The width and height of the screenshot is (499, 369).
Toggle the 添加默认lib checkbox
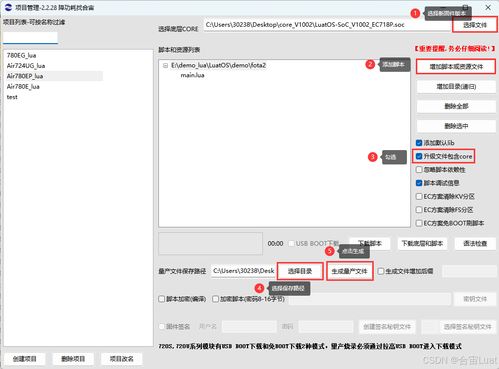pos(419,143)
